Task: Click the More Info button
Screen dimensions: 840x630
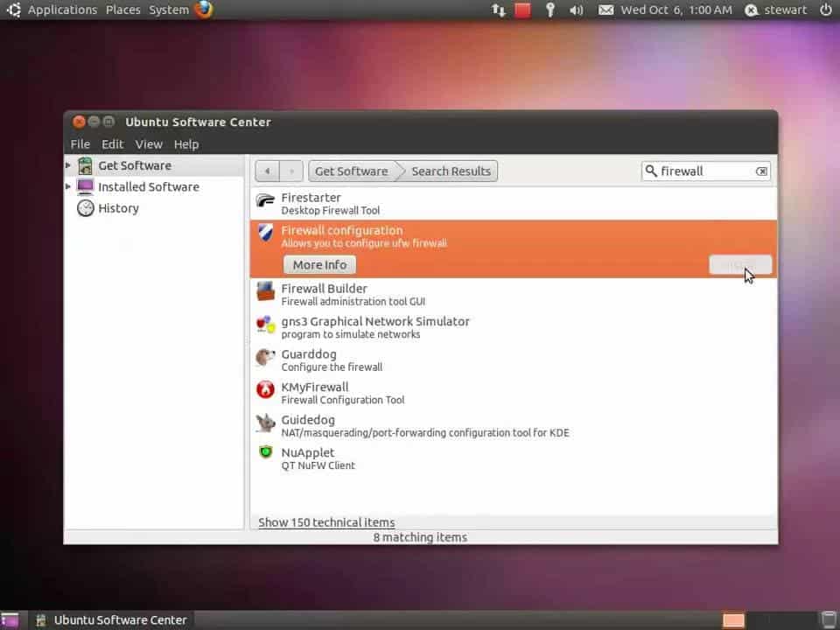Action: click(x=320, y=264)
